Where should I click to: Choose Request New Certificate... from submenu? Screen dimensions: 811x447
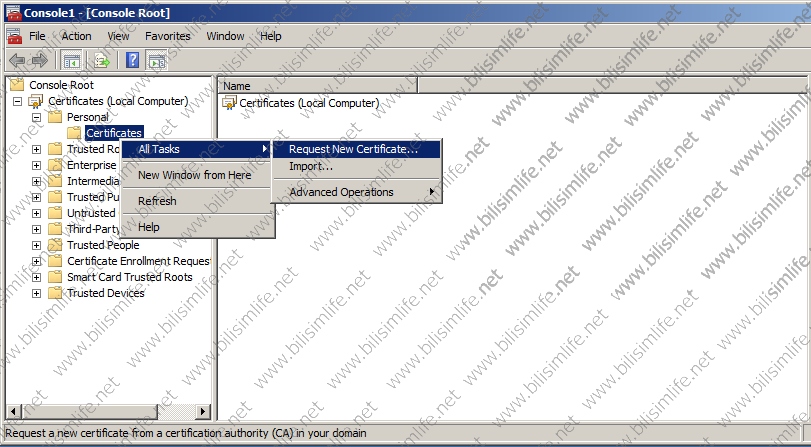pyautogui.click(x=356, y=149)
